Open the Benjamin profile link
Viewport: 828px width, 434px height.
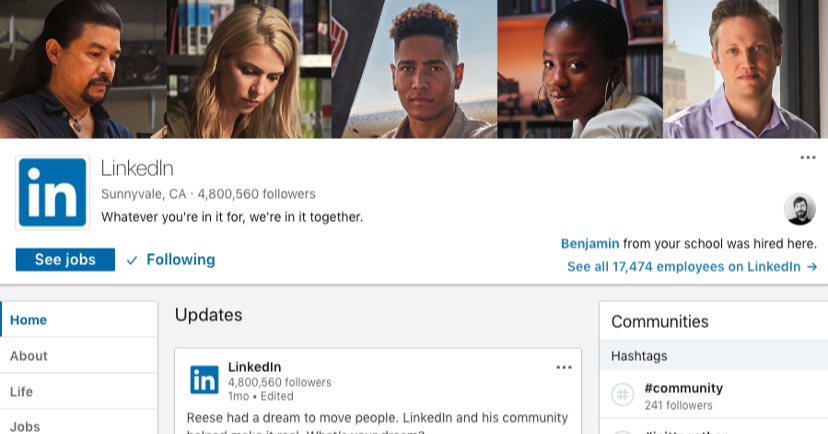(590, 243)
